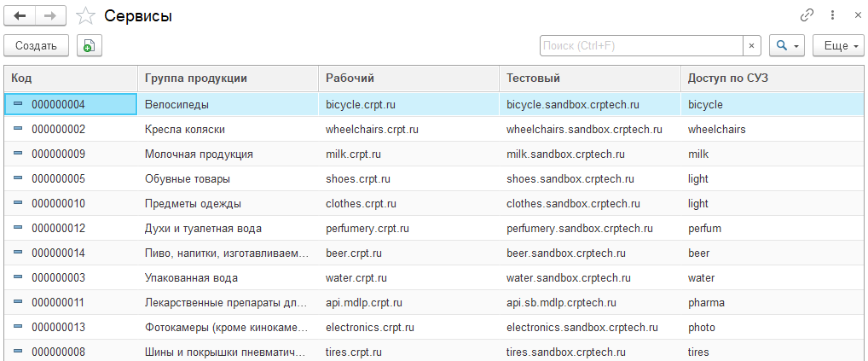This screenshot has width=868, height=361.
Task: Copy link using the chain icon
Action: (806, 15)
